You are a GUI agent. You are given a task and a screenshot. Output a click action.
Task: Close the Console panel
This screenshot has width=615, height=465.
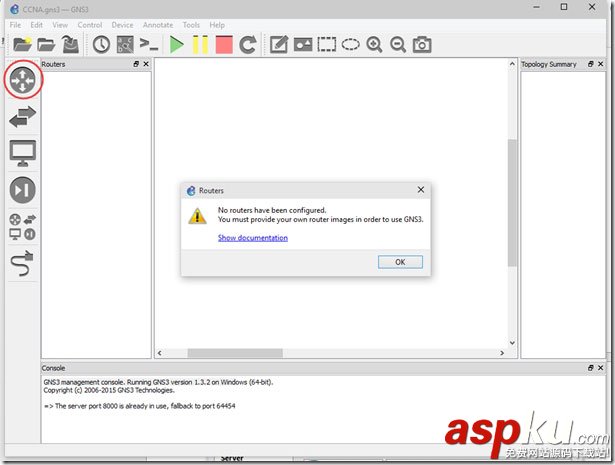(x=600, y=368)
